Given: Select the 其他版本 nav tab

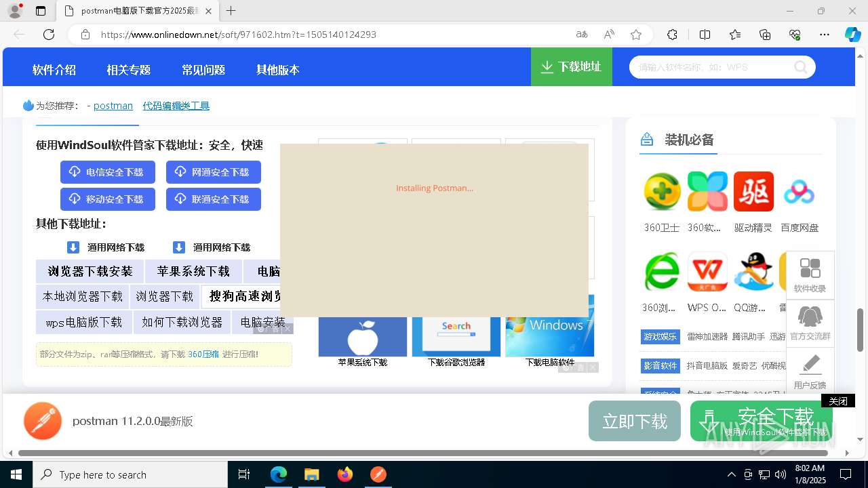Looking at the screenshot, I should [x=278, y=70].
